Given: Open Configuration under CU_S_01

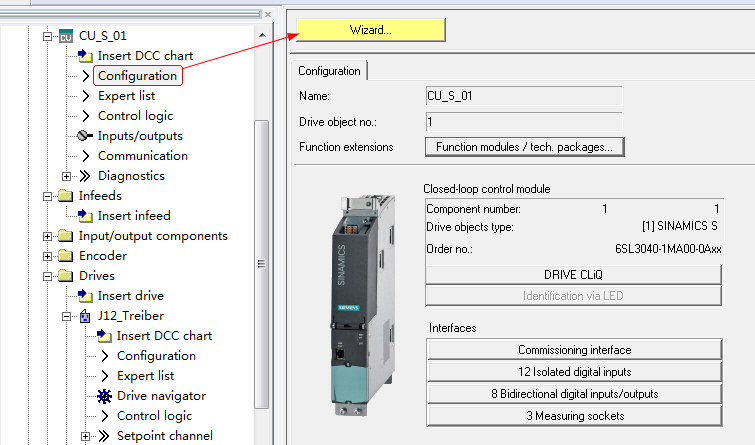Looking at the screenshot, I should 138,76.
